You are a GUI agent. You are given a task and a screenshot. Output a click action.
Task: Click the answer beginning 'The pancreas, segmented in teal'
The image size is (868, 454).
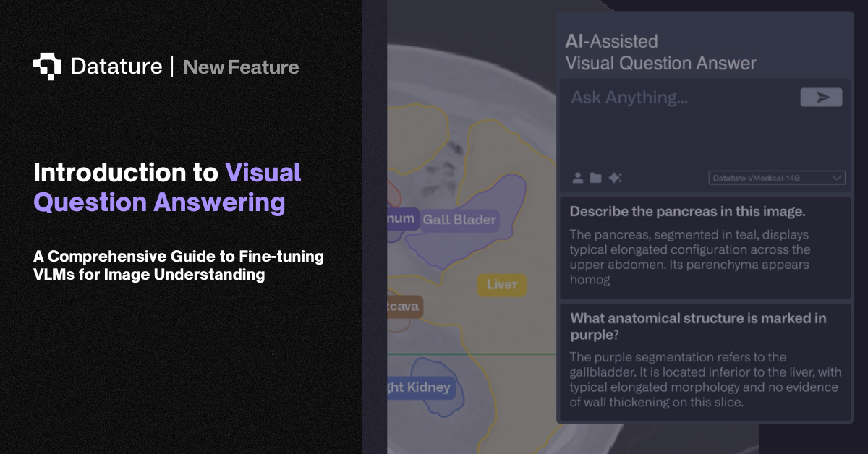pos(689,257)
